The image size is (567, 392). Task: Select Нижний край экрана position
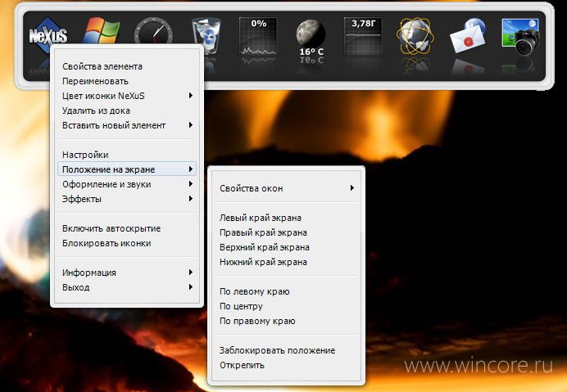[287, 262]
